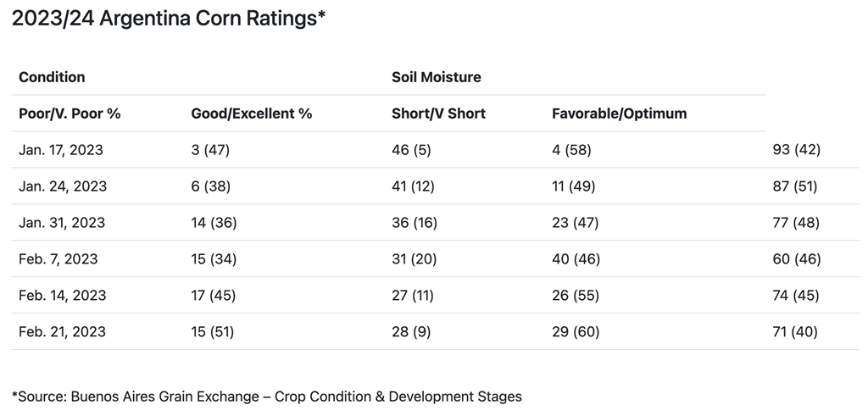Select the Jan. 17, 2023 row date
This screenshot has height=416, width=868.
click(61, 150)
